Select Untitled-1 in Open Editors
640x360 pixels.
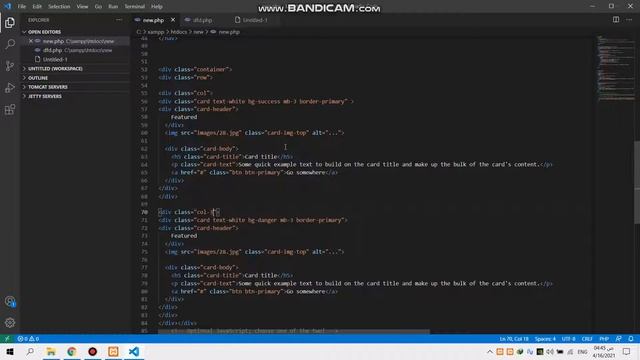pyautogui.click(x=75, y=59)
